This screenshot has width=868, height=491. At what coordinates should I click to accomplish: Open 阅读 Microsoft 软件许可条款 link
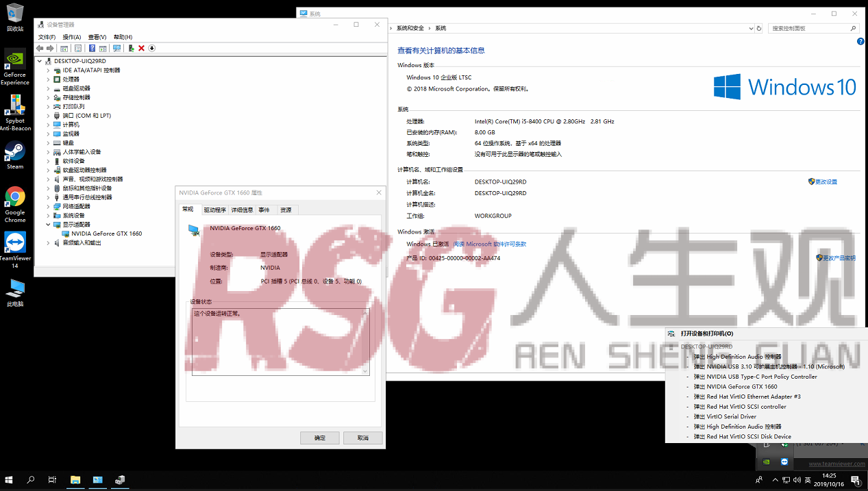pyautogui.click(x=490, y=244)
